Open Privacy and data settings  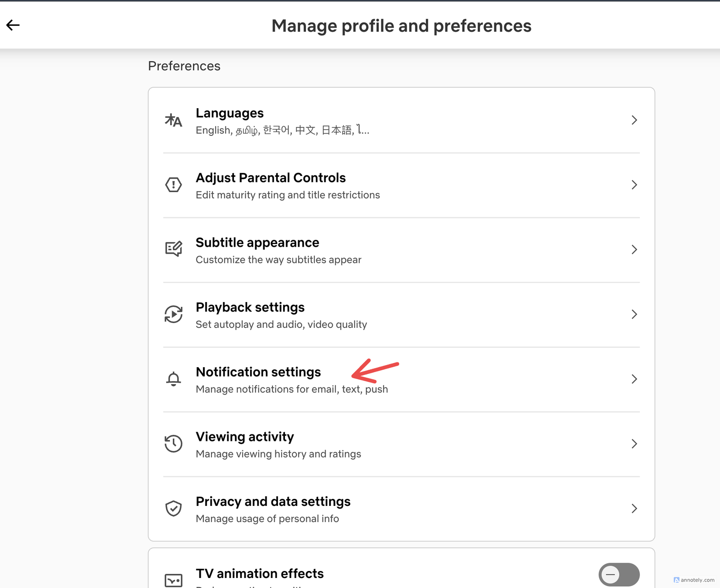(x=273, y=502)
